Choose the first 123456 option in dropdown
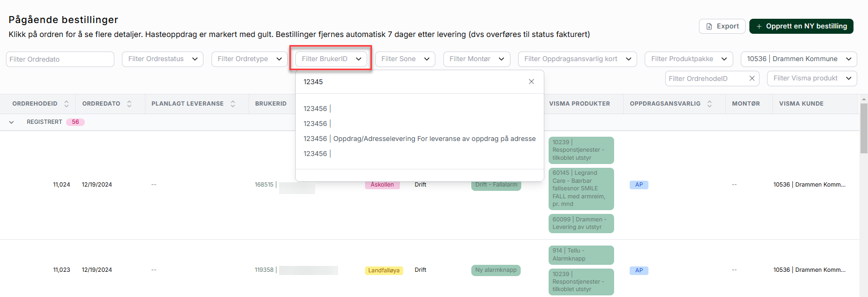868x297 pixels. (x=316, y=109)
